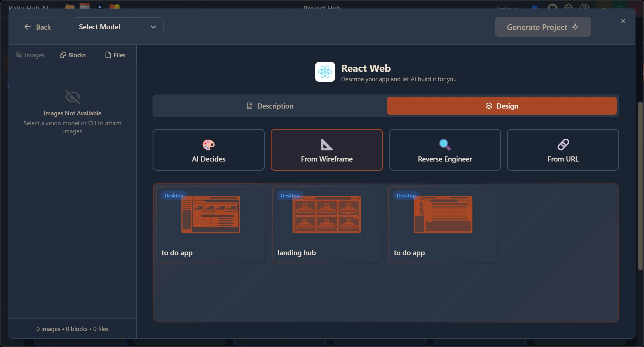Viewport: 644px width, 347px height.
Task: Choose the From URL link-chain option
Action: click(563, 150)
